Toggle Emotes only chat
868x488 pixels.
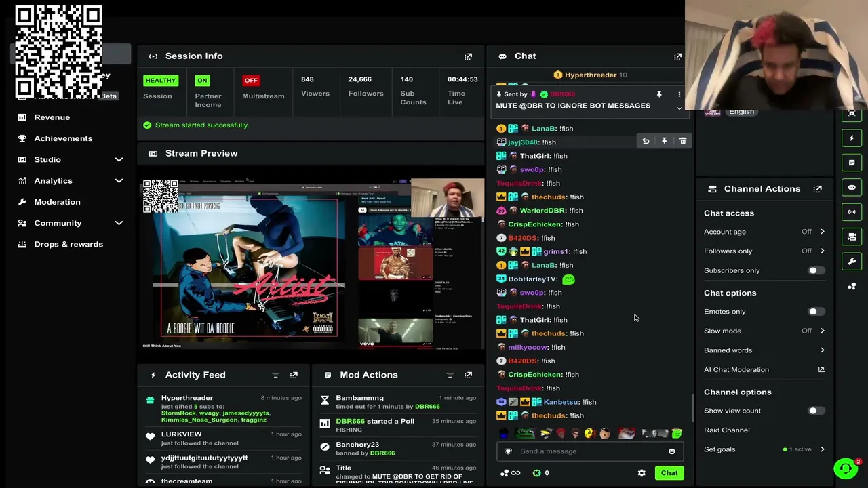pos(816,312)
